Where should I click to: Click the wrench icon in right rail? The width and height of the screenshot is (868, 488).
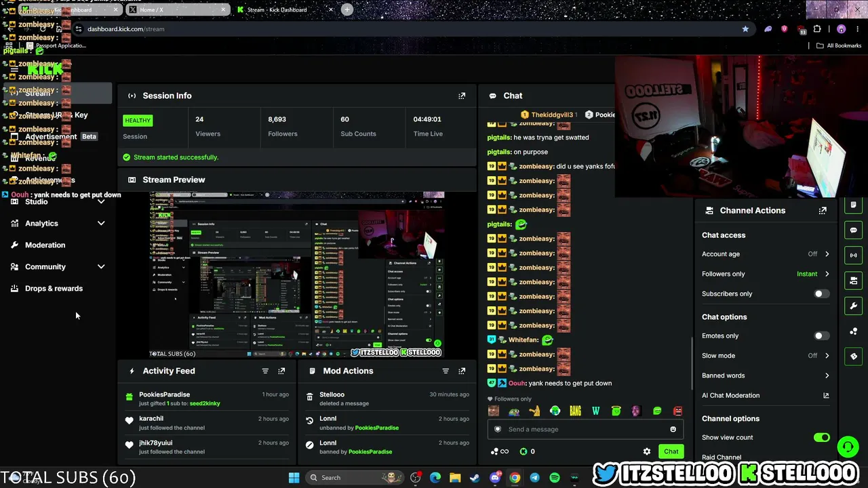click(853, 306)
